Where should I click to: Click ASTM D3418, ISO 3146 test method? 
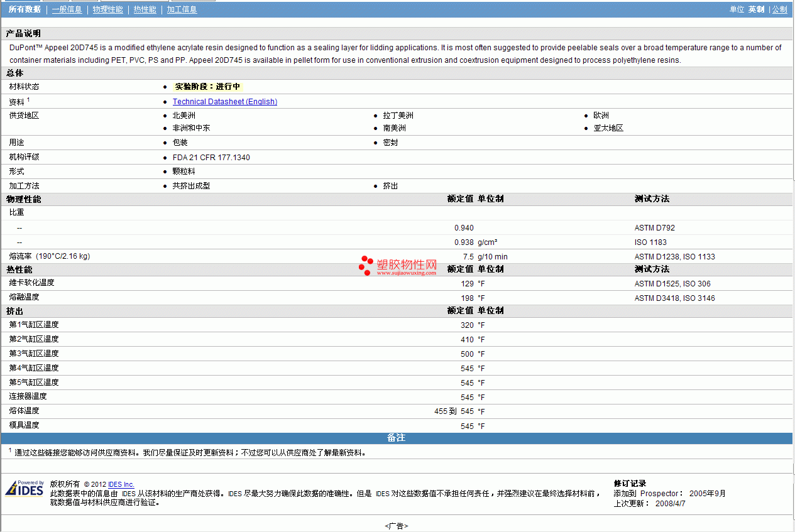tap(674, 298)
